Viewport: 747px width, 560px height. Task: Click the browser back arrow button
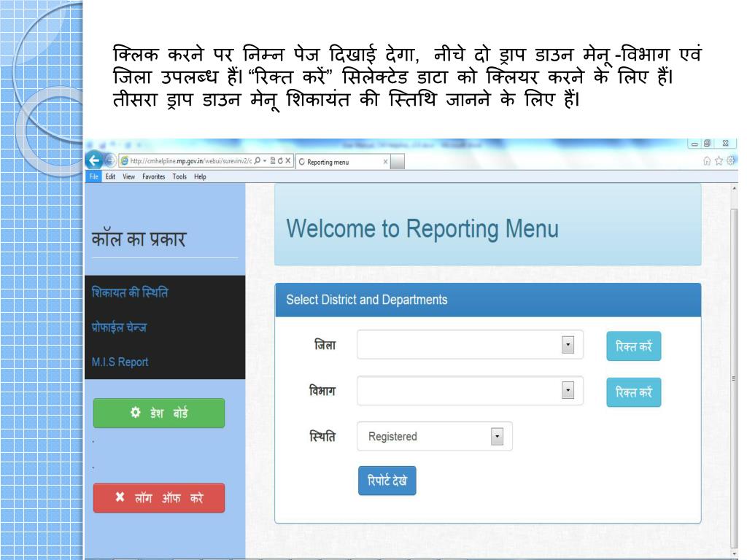click(94, 160)
